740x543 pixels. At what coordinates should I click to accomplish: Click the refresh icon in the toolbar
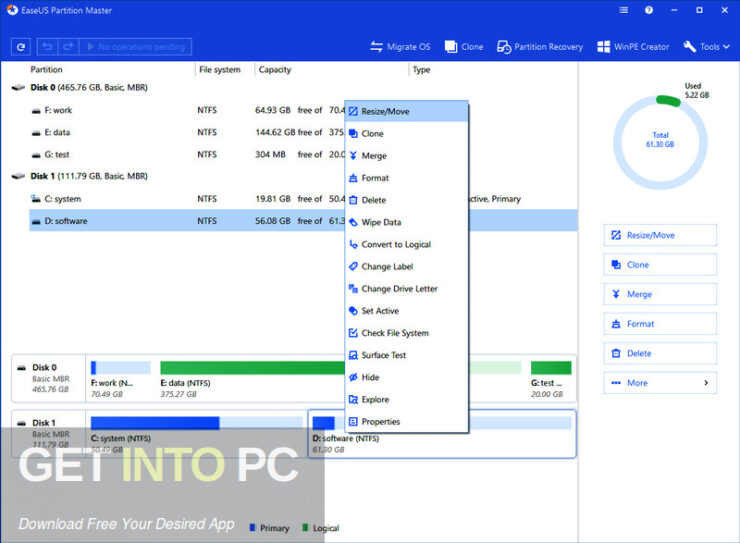[x=20, y=47]
